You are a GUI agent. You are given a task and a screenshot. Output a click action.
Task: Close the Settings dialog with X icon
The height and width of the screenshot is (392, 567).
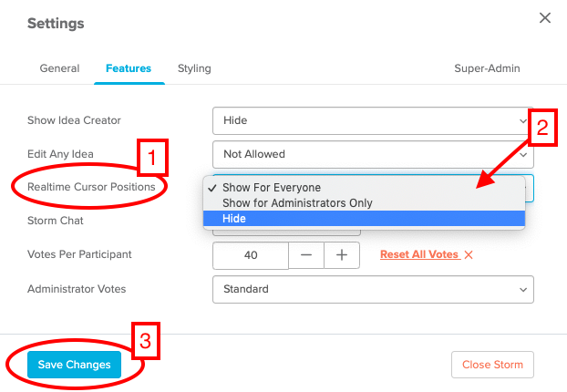[x=544, y=17]
